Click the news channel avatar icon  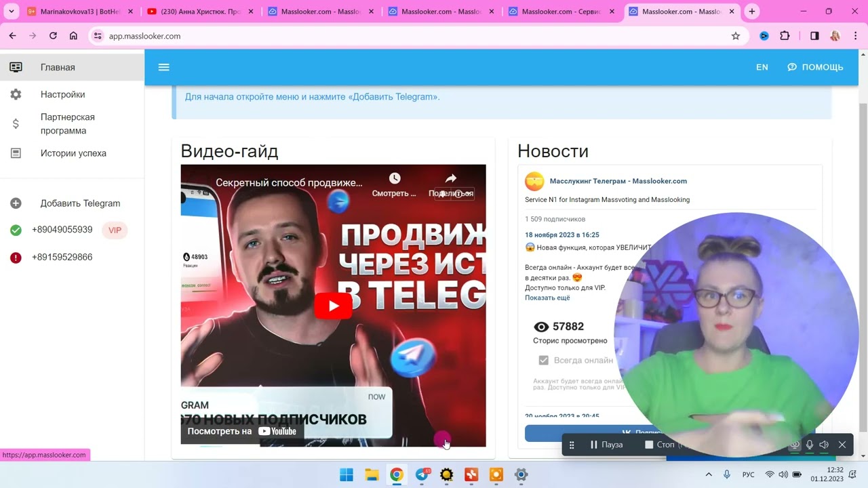point(534,181)
